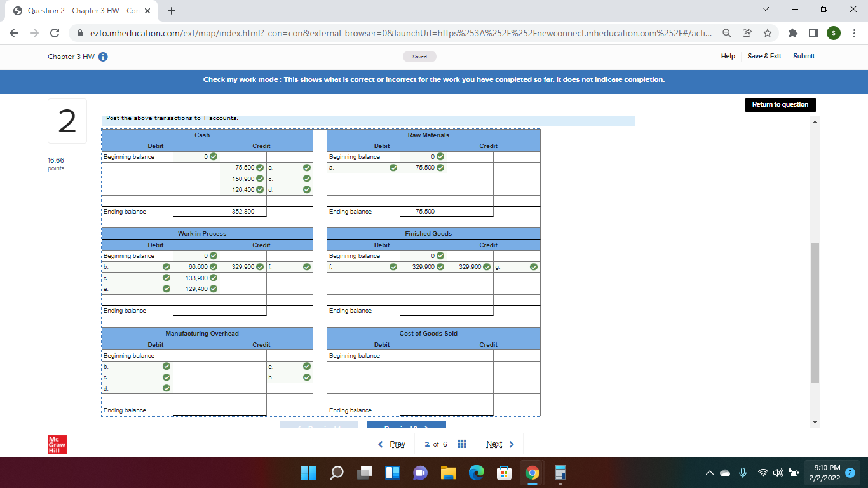Image resolution: width=868 pixels, height=488 pixels.
Task: Click the taskbar microphone icon
Action: [x=742, y=474]
